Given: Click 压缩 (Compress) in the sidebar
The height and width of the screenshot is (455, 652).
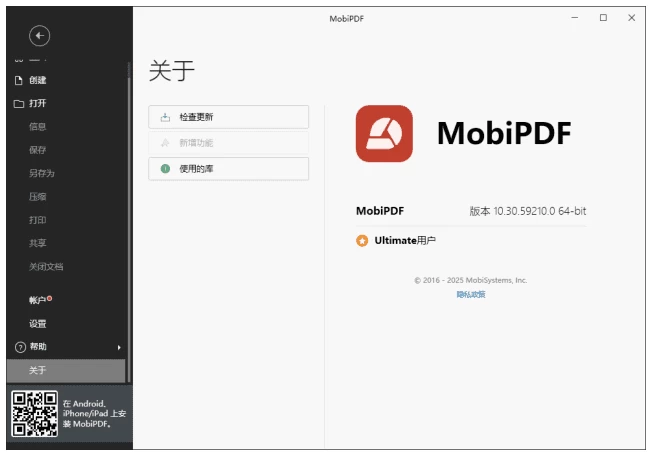Looking at the screenshot, I should (37, 197).
